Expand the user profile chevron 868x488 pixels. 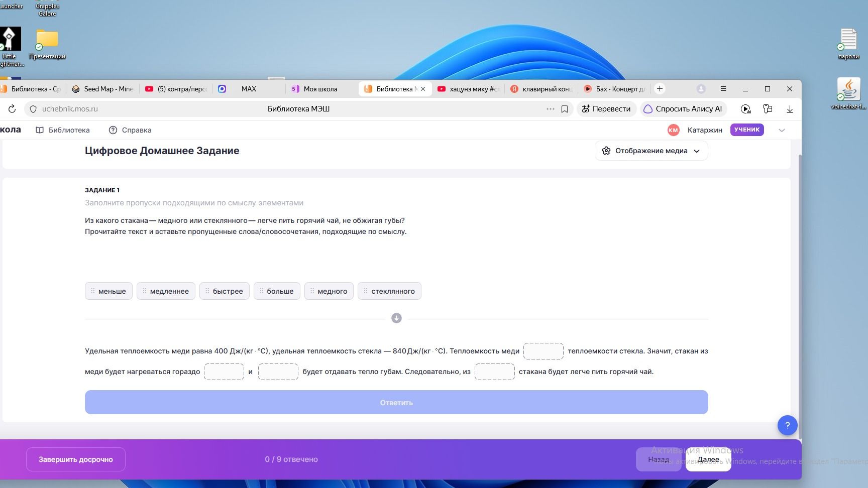[782, 130]
